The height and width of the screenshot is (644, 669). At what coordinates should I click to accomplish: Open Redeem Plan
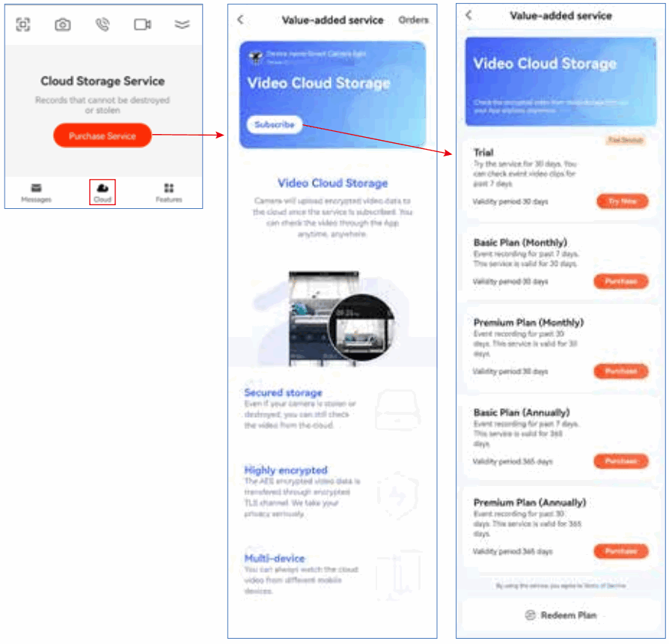pos(560,615)
